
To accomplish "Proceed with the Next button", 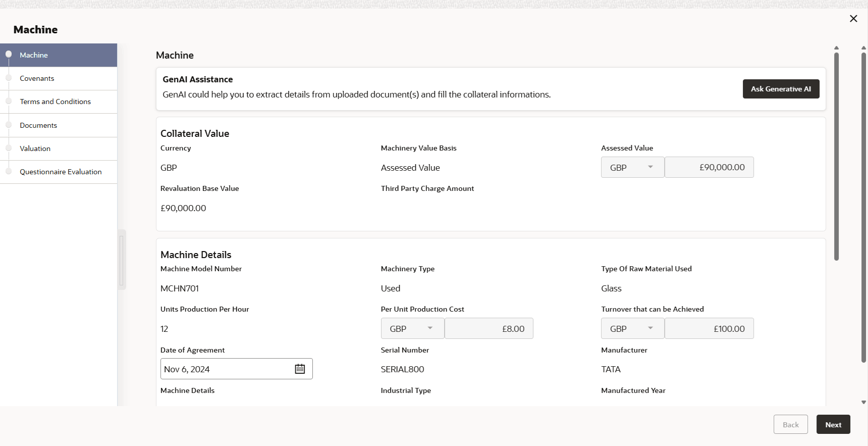I will pos(833,425).
